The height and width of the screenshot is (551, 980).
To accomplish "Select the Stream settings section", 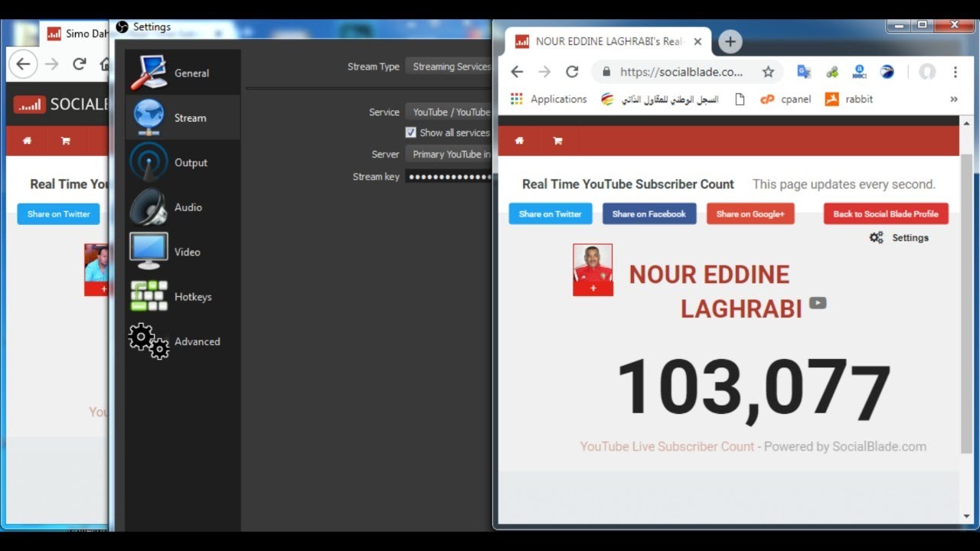I will 182,118.
